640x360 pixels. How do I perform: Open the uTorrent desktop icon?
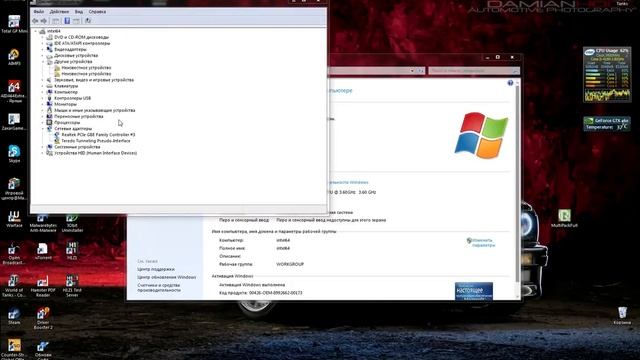tap(43, 251)
